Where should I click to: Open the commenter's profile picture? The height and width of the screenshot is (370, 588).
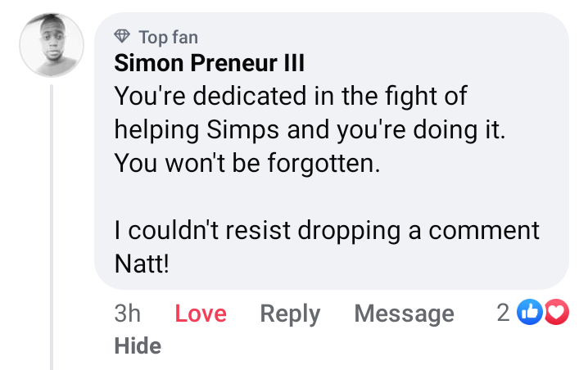(52, 46)
